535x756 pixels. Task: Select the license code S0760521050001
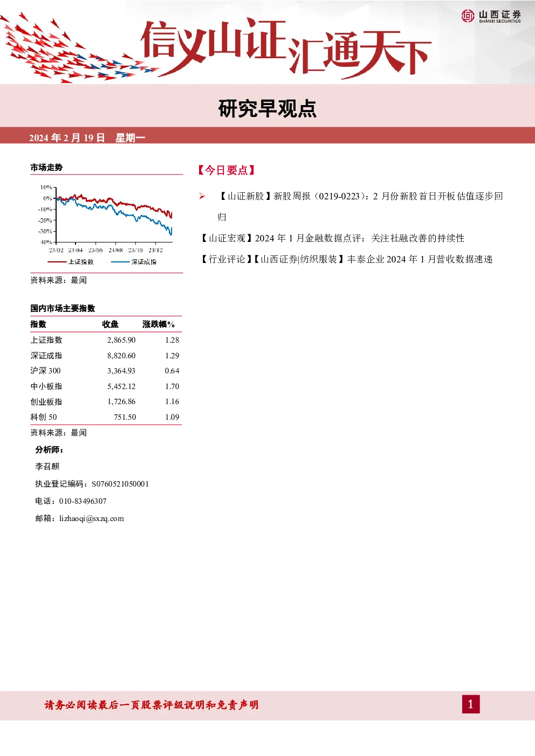point(120,484)
